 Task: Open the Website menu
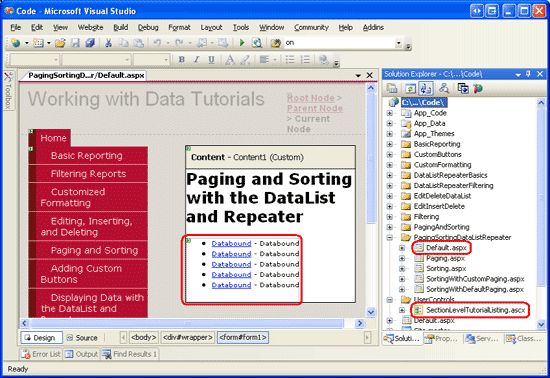(x=90, y=27)
